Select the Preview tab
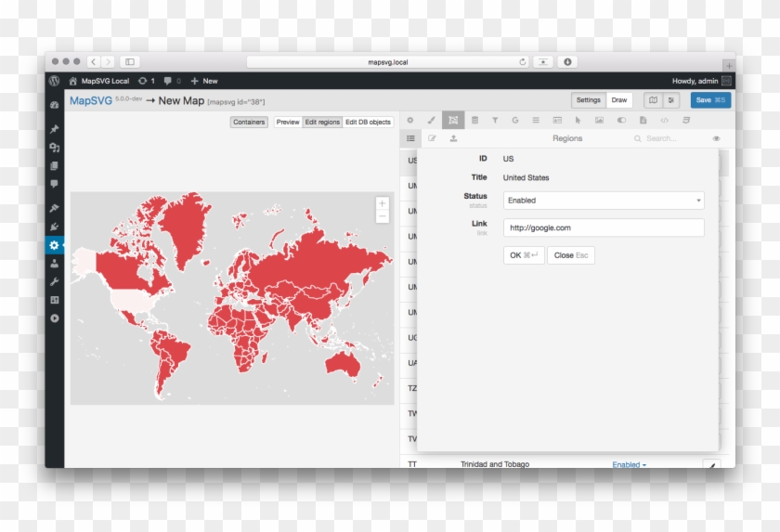 coord(288,122)
